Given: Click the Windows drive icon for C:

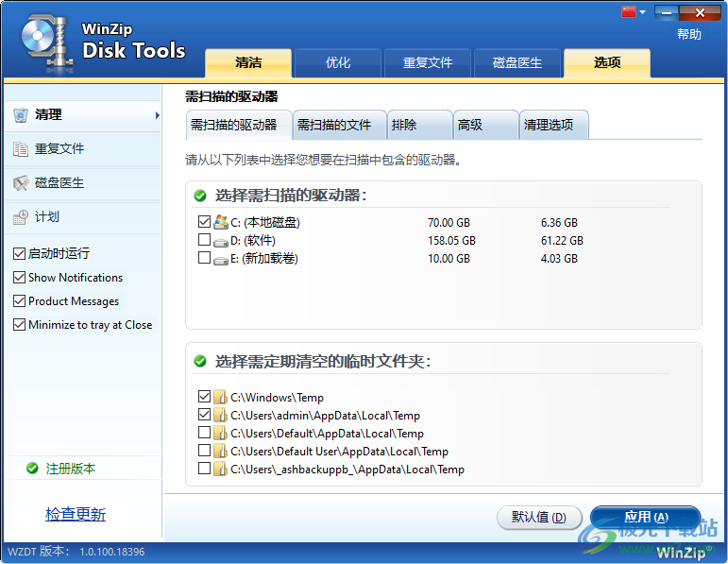Looking at the screenshot, I should pos(221,222).
